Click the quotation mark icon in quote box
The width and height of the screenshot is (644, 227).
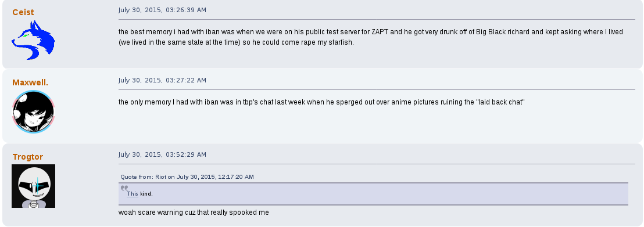(x=124, y=189)
